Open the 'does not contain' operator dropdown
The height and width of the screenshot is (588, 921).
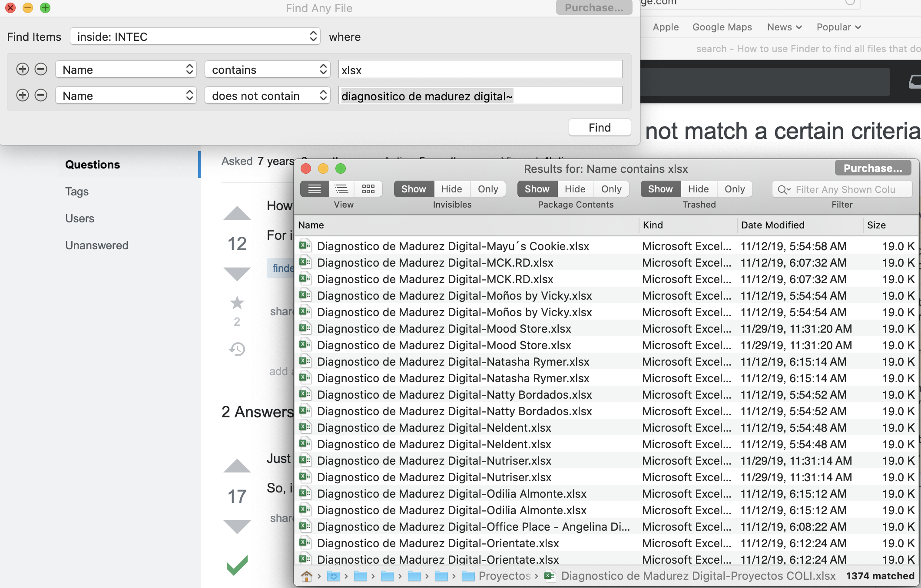268,96
